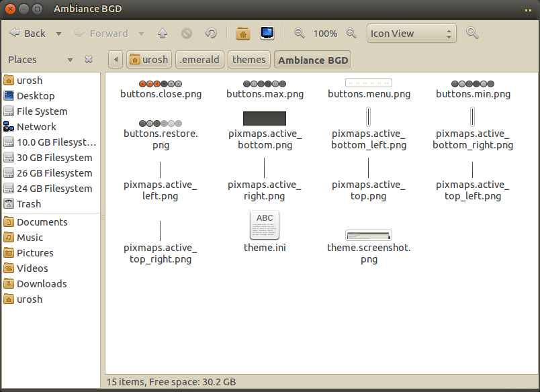Select the buttons.close.png file
This screenshot has width=540, height=392.
pyautogui.click(x=161, y=89)
